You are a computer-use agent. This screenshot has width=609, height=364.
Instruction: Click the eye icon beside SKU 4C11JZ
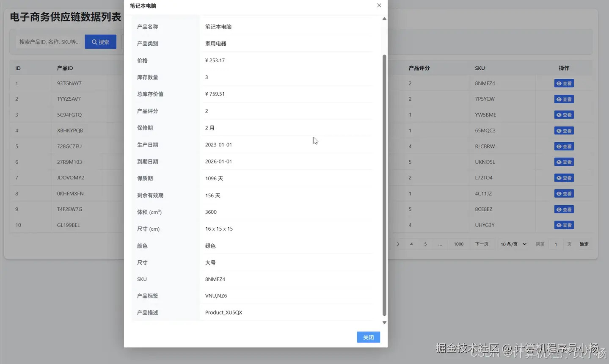(x=560, y=193)
